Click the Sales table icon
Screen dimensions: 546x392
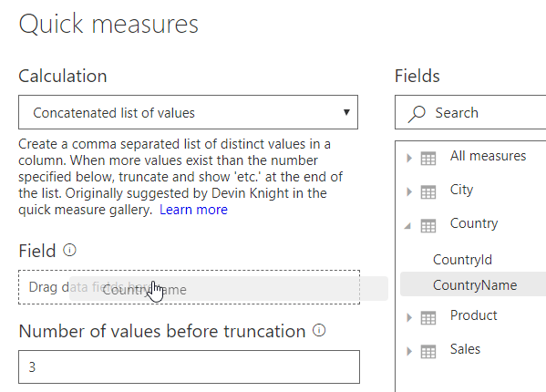tap(428, 351)
